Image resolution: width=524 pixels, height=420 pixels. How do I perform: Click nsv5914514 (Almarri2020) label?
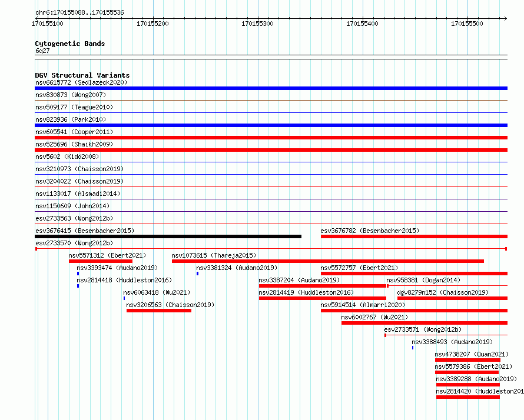click(363, 305)
